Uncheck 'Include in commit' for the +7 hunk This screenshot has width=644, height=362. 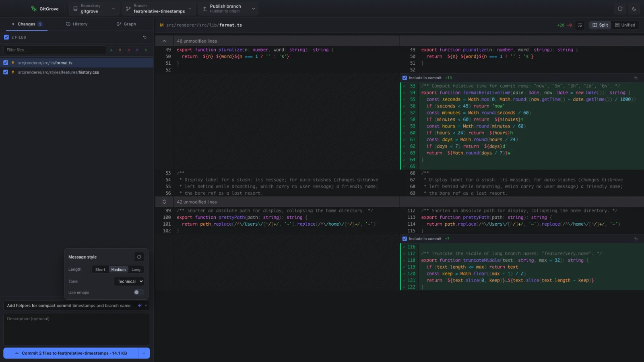click(405, 239)
